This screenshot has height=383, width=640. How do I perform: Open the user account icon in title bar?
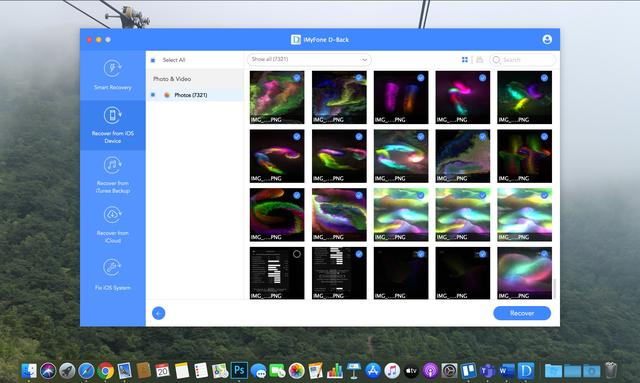(547, 39)
